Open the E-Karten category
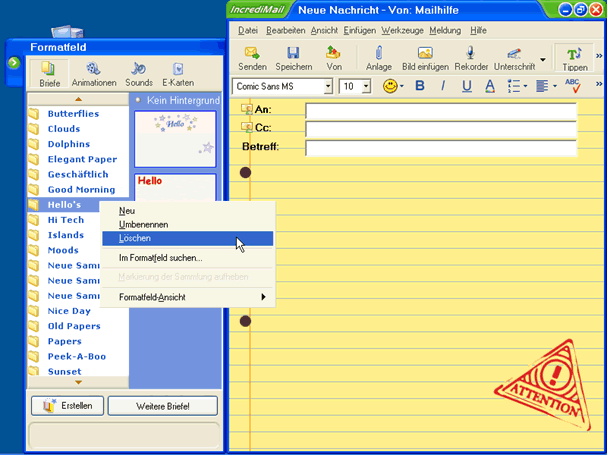This screenshot has width=608, height=456. pos(178,74)
